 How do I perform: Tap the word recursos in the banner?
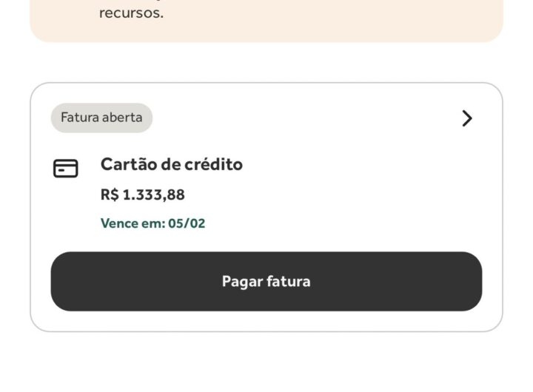pos(131,13)
